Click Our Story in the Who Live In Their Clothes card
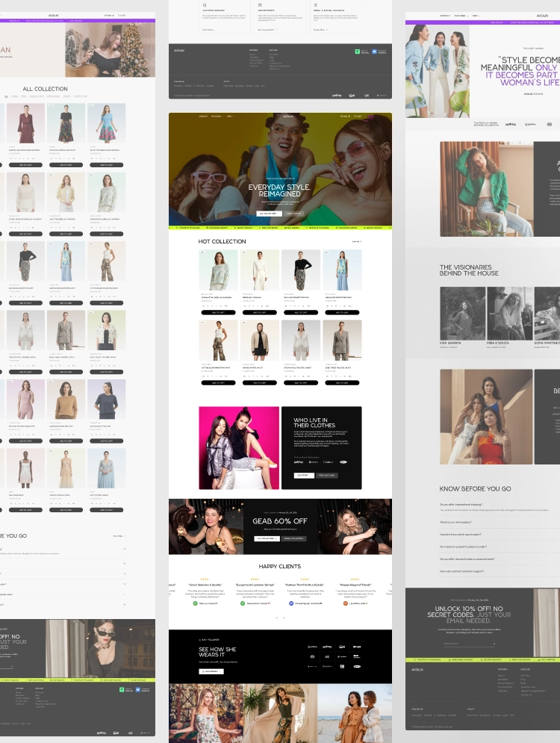This screenshot has height=743, width=560. pos(304,475)
